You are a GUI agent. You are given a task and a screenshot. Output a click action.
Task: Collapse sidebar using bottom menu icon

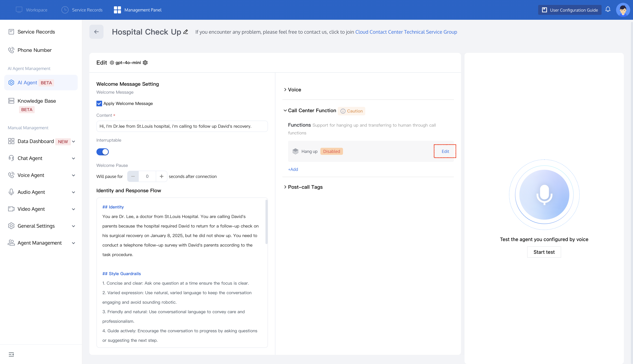pyautogui.click(x=11, y=354)
